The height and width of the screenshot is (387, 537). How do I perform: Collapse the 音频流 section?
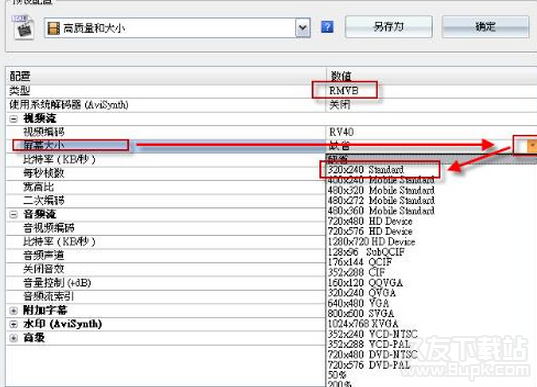[x=13, y=215]
